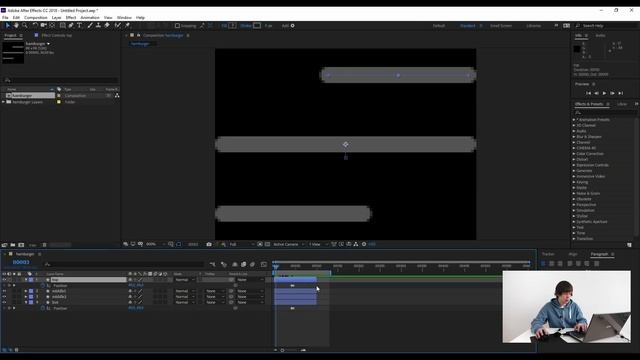Screen dimensions: 640x360
Task: Open the Composition Mini-Flowchart icon
Action: click(x=212, y=264)
